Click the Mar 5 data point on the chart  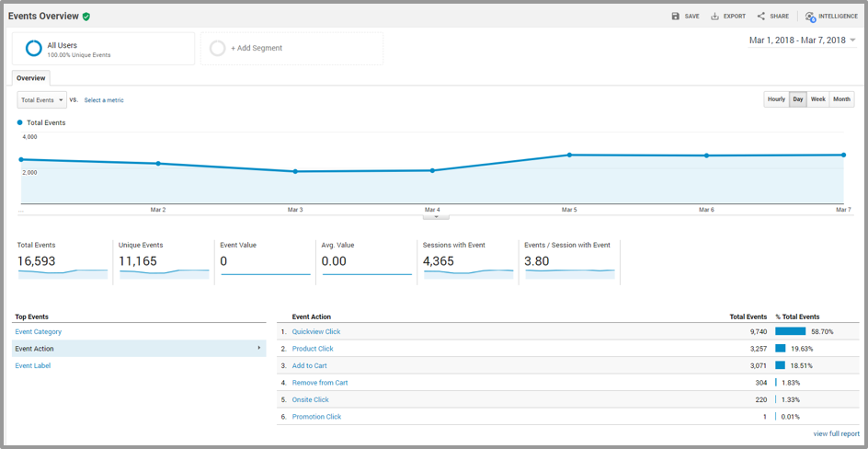pos(569,155)
